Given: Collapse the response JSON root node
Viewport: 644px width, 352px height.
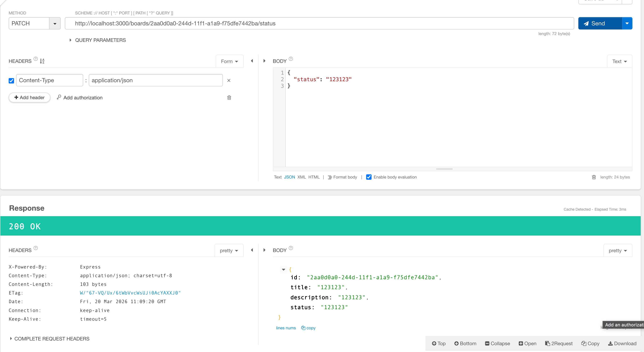Looking at the screenshot, I should [x=283, y=269].
